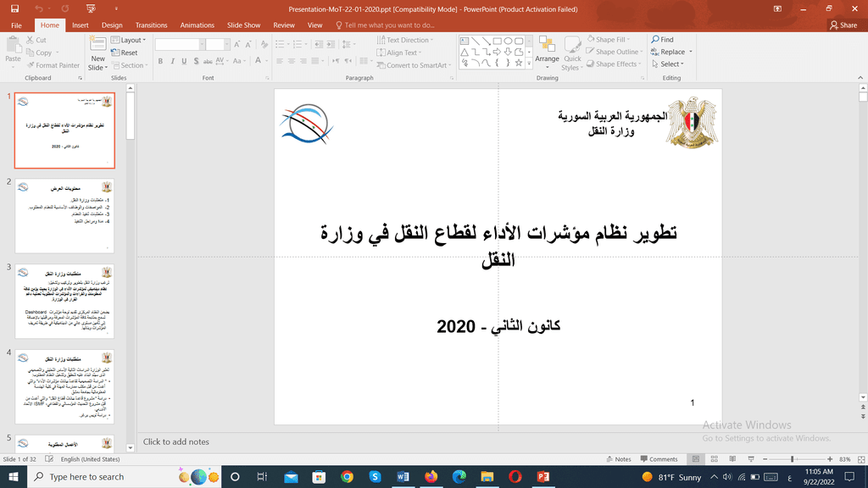Open Shape Fill color options

click(609, 40)
